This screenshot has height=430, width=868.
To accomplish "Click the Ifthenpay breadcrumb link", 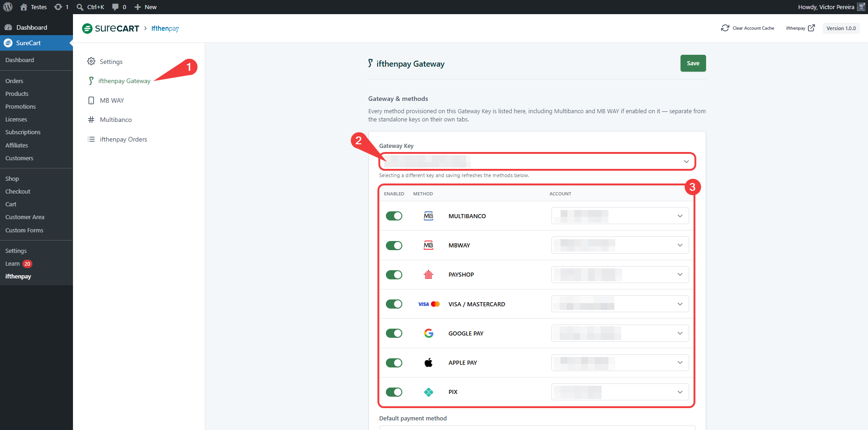I will 165,28.
